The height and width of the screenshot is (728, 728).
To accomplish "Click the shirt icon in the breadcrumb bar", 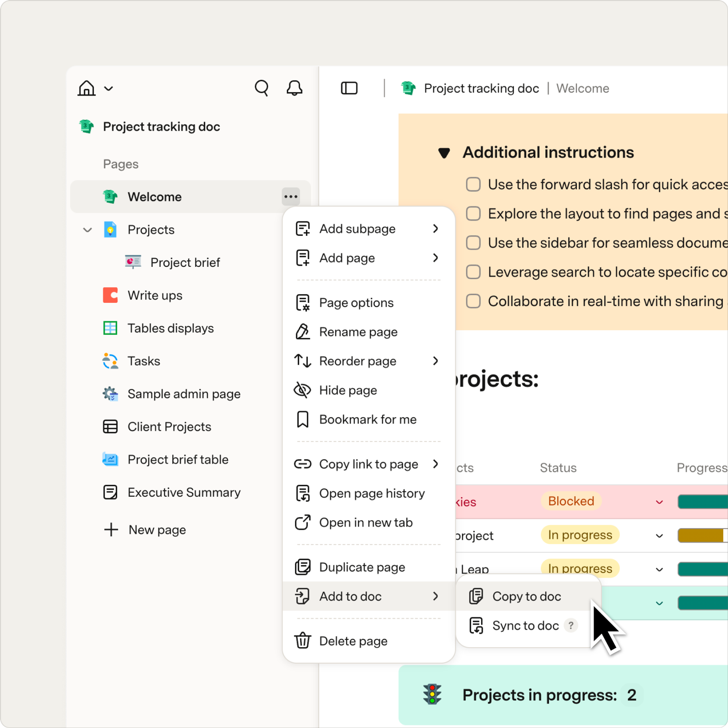I will click(408, 88).
